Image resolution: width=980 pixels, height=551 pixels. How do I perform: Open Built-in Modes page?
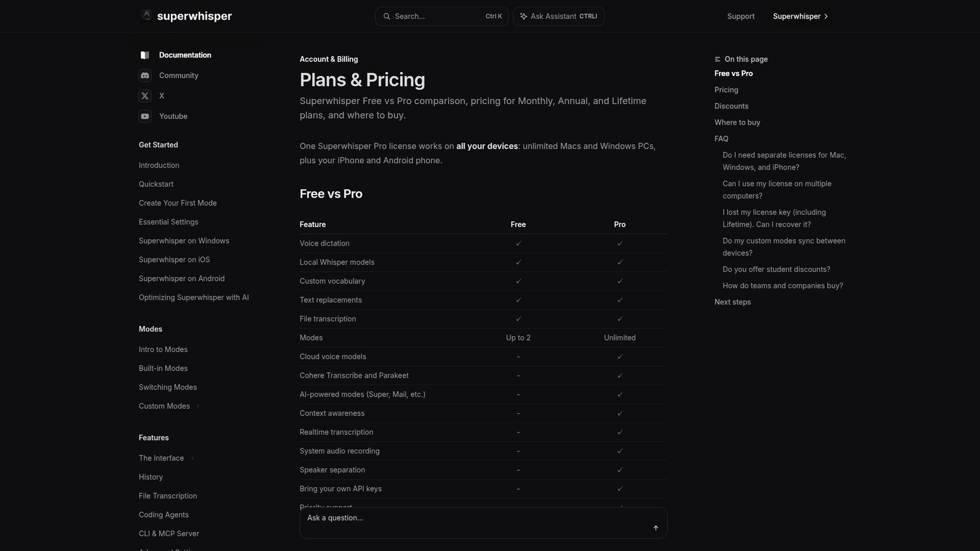coord(163,369)
